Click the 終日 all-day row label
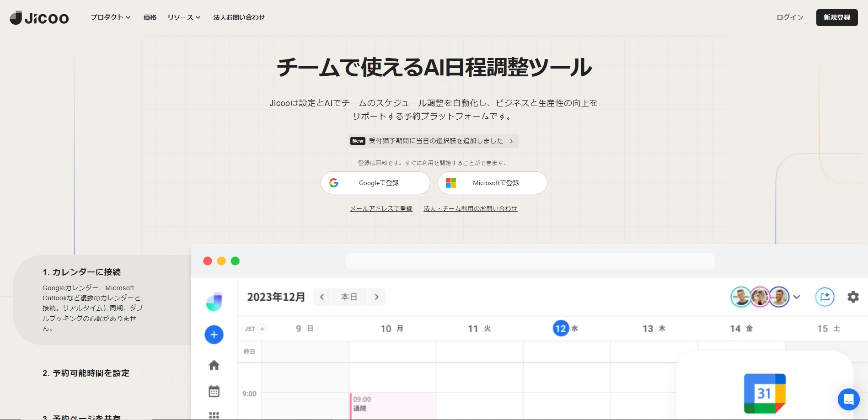868x420 pixels. click(249, 351)
